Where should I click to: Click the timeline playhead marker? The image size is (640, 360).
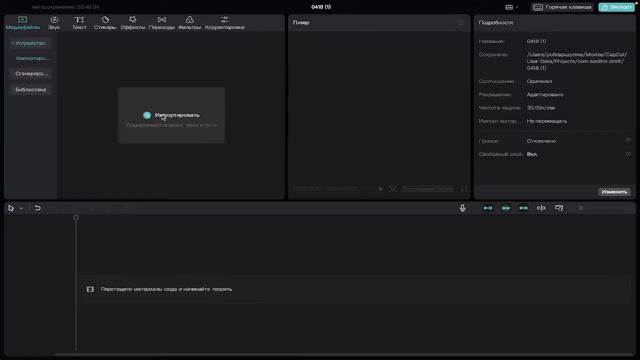click(76, 218)
